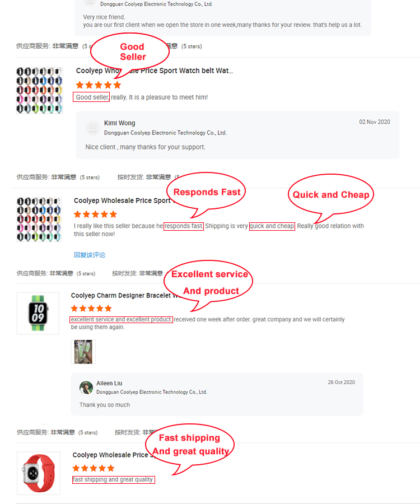Viewport: 420px width, 504px height.
Task: Click Kimi Wong's placeholder avatar icon
Action: 93,128
